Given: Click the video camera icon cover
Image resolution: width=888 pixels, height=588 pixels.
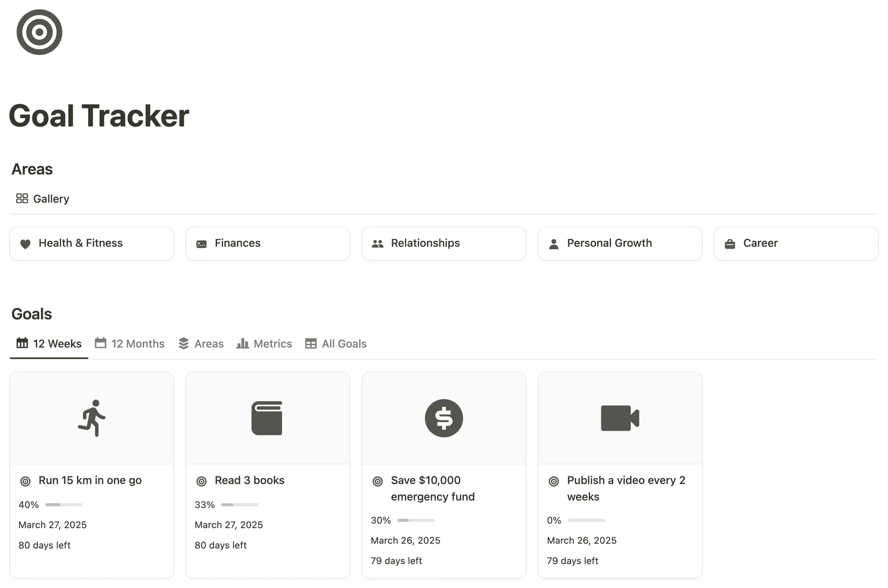Looking at the screenshot, I should coord(620,418).
